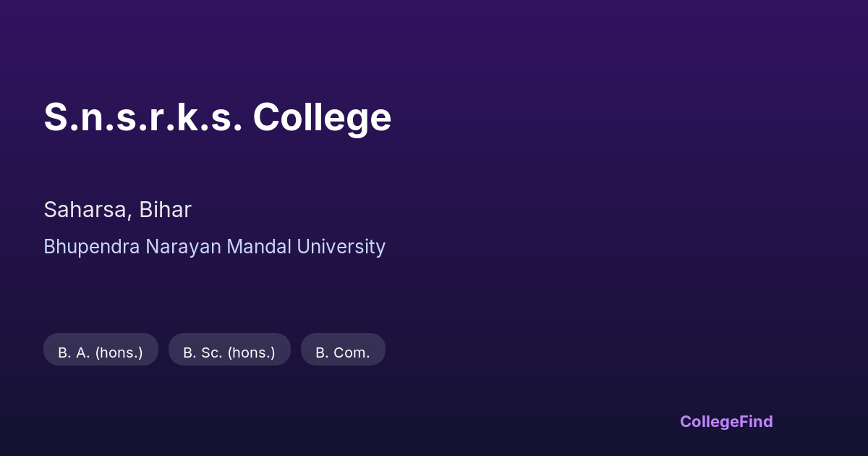Click the B. A. text in the first pill
This screenshot has height=456, width=868.
tap(74, 352)
